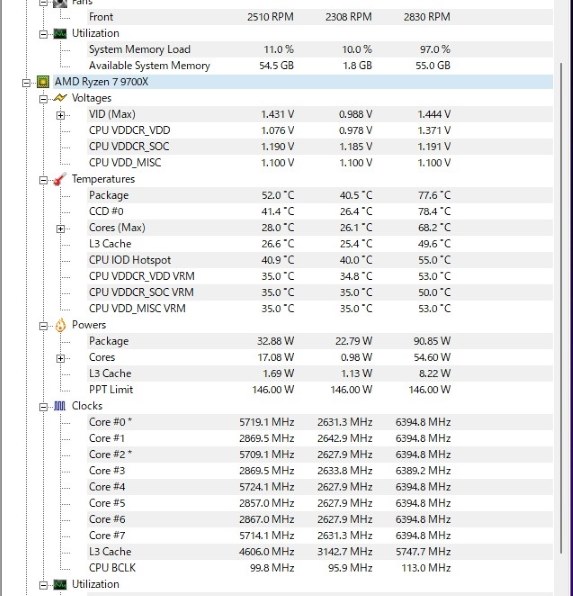The width and height of the screenshot is (573, 596).
Task: Expand the VID (Max) voltage entry
Action: [60, 115]
